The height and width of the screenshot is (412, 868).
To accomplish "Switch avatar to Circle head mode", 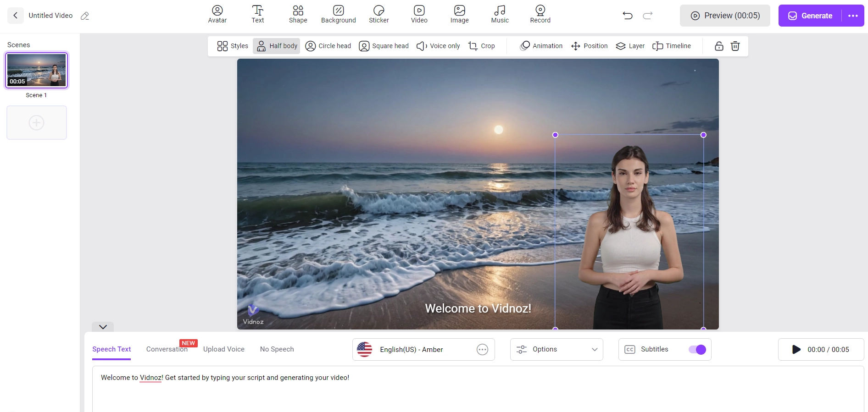I will (x=328, y=46).
